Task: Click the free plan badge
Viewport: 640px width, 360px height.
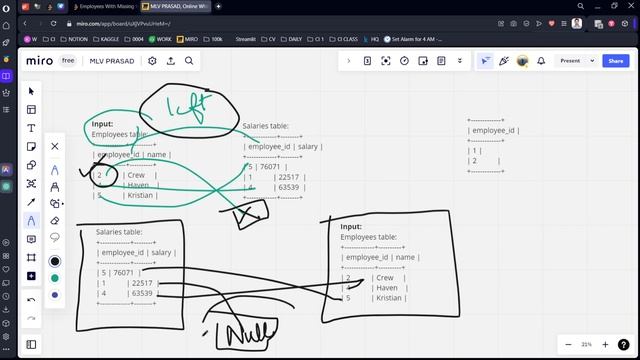Action: (x=68, y=61)
